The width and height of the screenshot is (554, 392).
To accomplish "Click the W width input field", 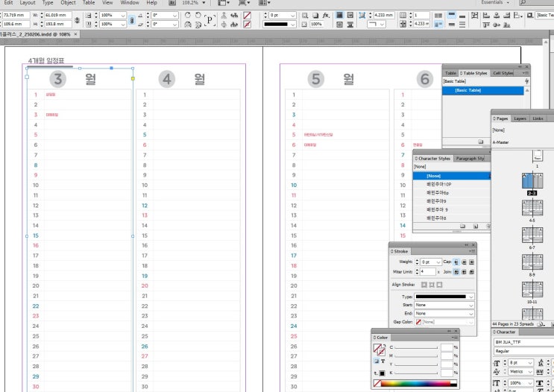I will click(x=57, y=15).
